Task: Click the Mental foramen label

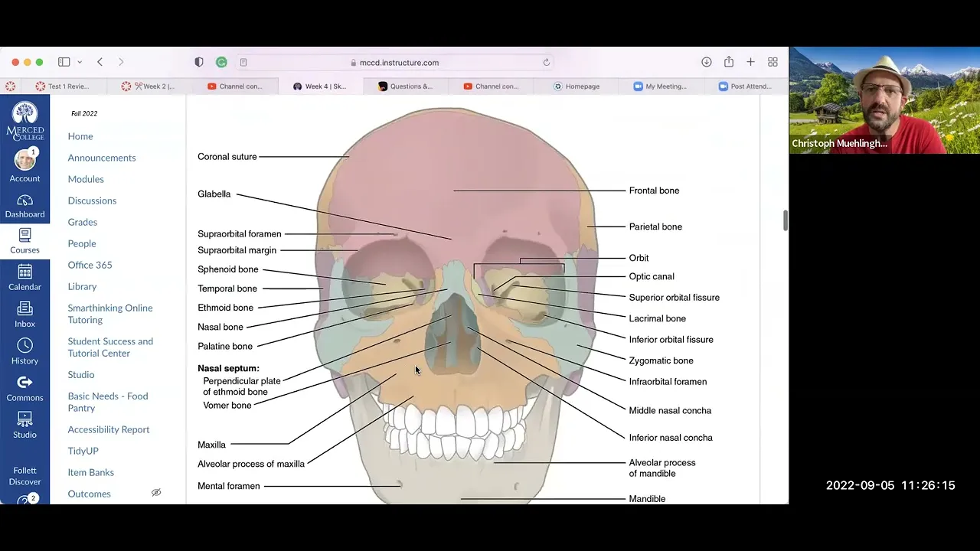Action: coord(229,486)
